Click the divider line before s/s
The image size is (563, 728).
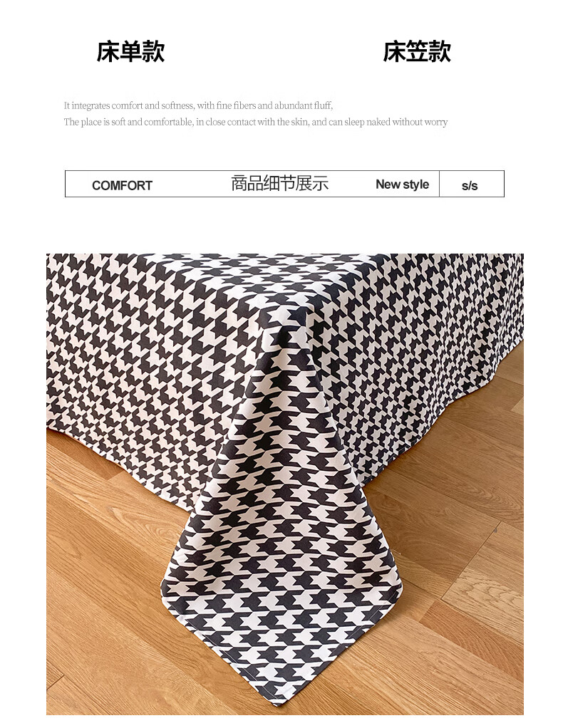point(439,184)
